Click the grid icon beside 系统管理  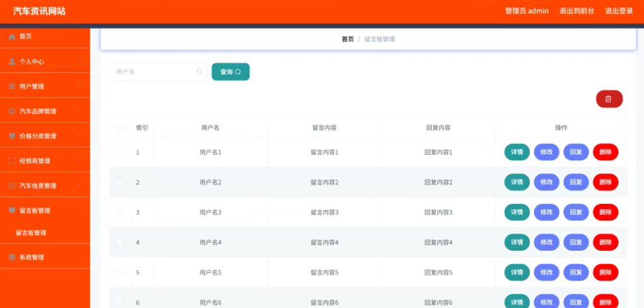(x=12, y=257)
